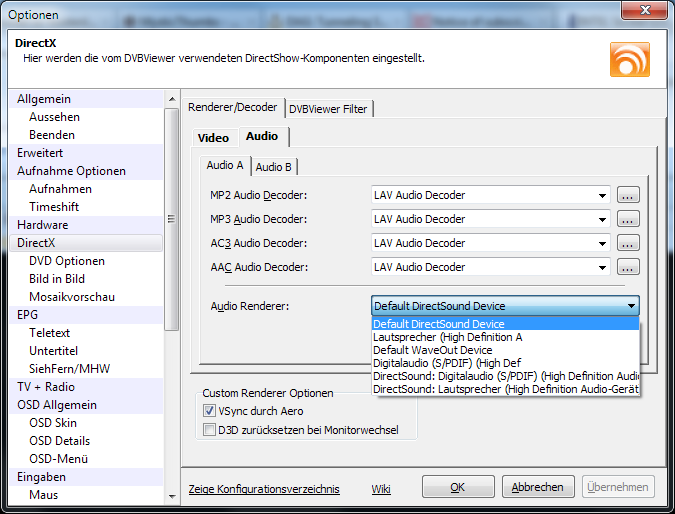The height and width of the screenshot is (514, 675).
Task: Select EPG in the sidebar
Action: 86,315
